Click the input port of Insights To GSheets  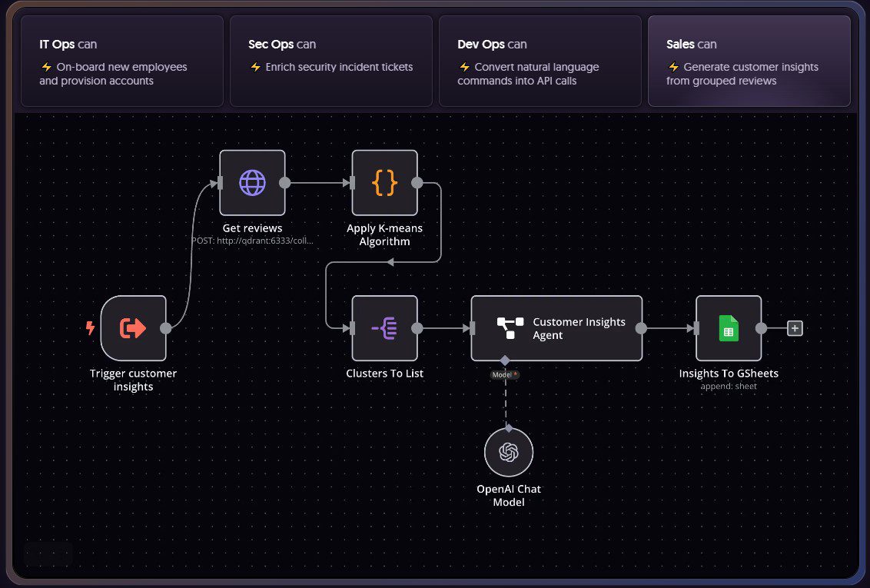click(x=696, y=328)
